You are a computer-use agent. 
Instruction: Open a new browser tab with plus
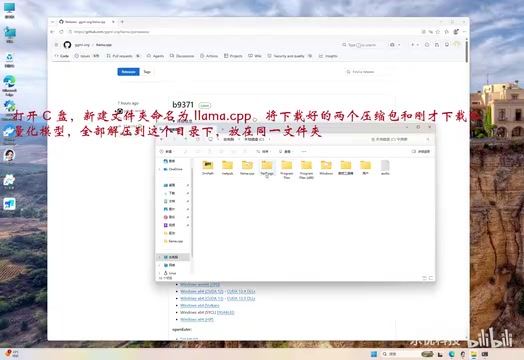tap(122, 22)
